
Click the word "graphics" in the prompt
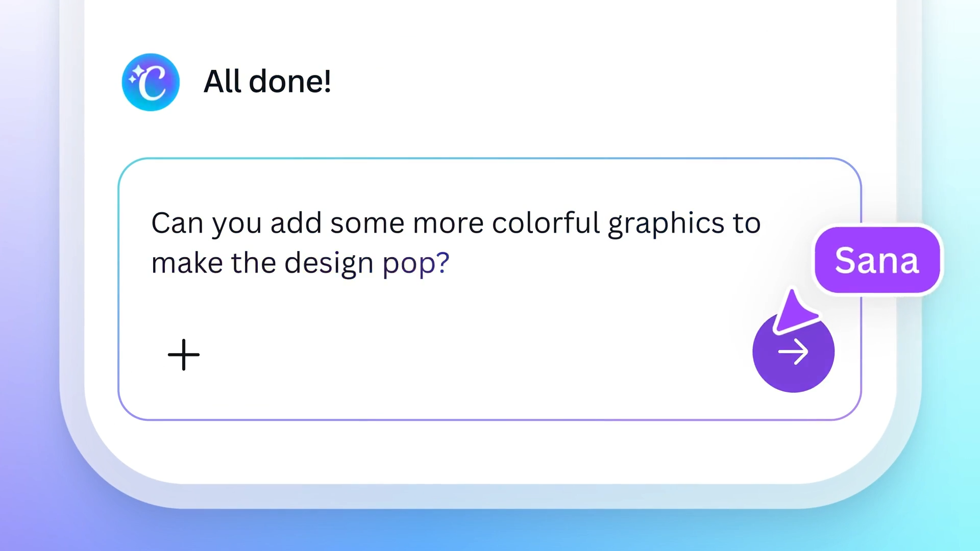(666, 224)
